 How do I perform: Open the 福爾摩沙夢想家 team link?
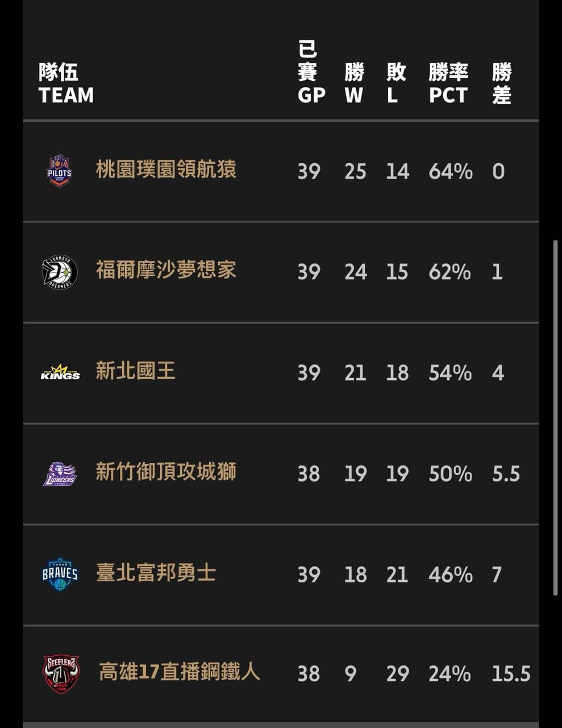(x=166, y=270)
